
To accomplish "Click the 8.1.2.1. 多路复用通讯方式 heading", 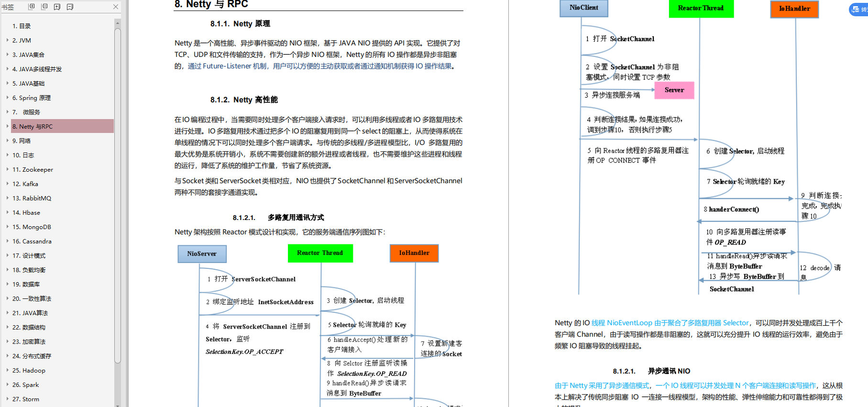I will coord(278,217).
